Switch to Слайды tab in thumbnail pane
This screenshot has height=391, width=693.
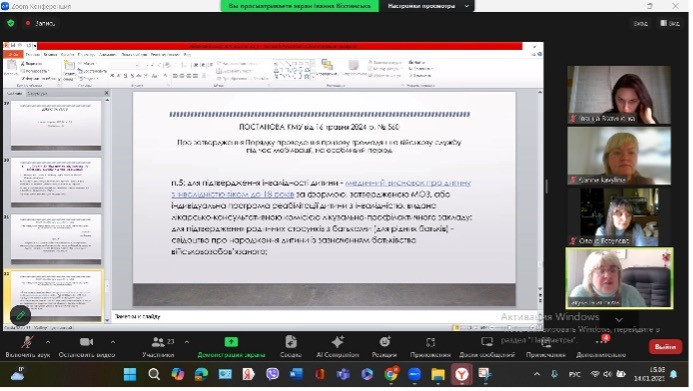coord(14,93)
